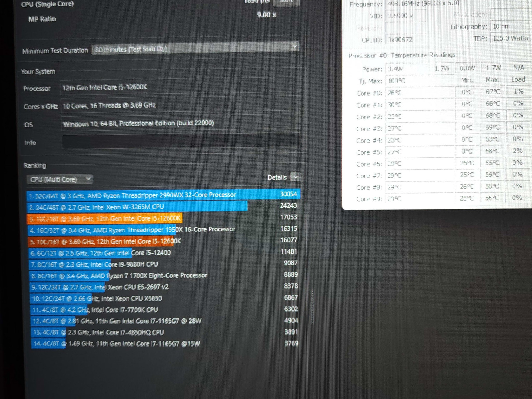The height and width of the screenshot is (399, 532).
Task: Click the Load column header in Core Temp
Action: pos(518,79)
